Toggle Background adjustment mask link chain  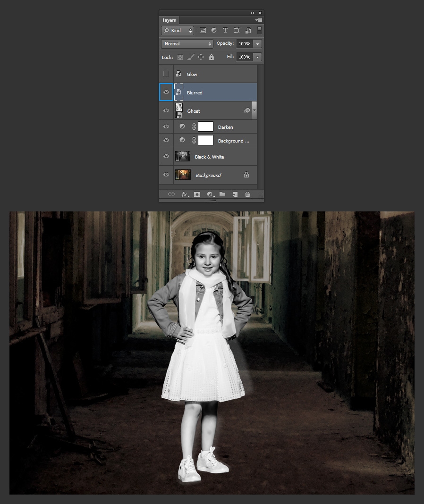pos(194,140)
